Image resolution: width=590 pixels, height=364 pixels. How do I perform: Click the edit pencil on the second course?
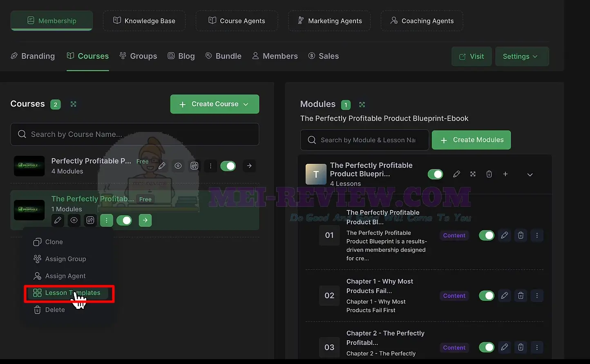(58, 220)
